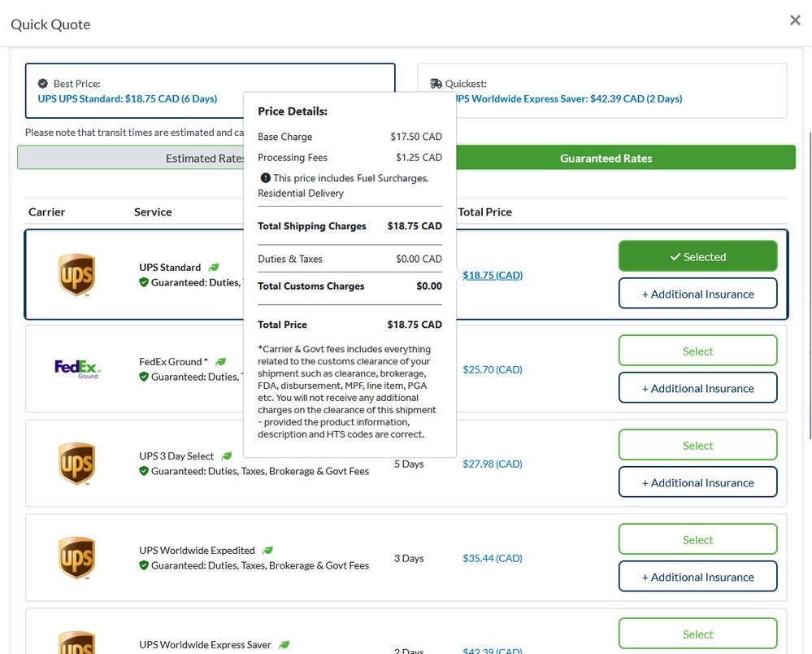
Task: Click the green leaf icon next to UPS 3 Day Select
Action: (x=227, y=456)
